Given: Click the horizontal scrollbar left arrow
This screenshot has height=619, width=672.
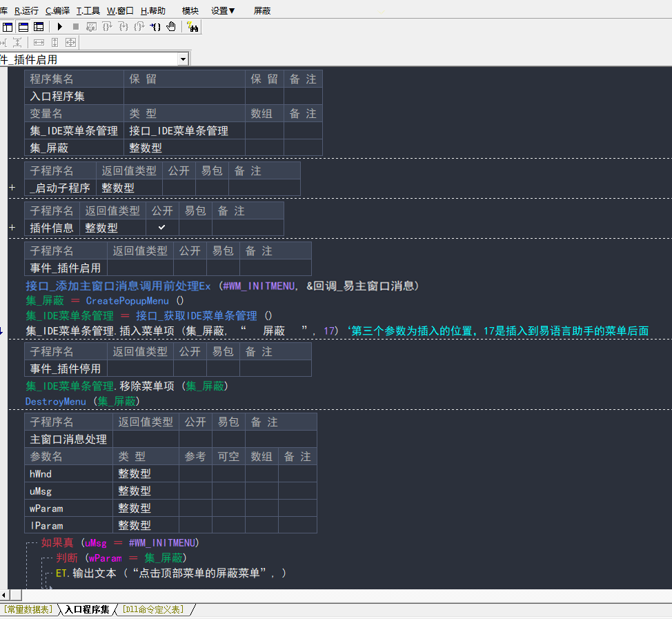Looking at the screenshot, I should [4, 595].
